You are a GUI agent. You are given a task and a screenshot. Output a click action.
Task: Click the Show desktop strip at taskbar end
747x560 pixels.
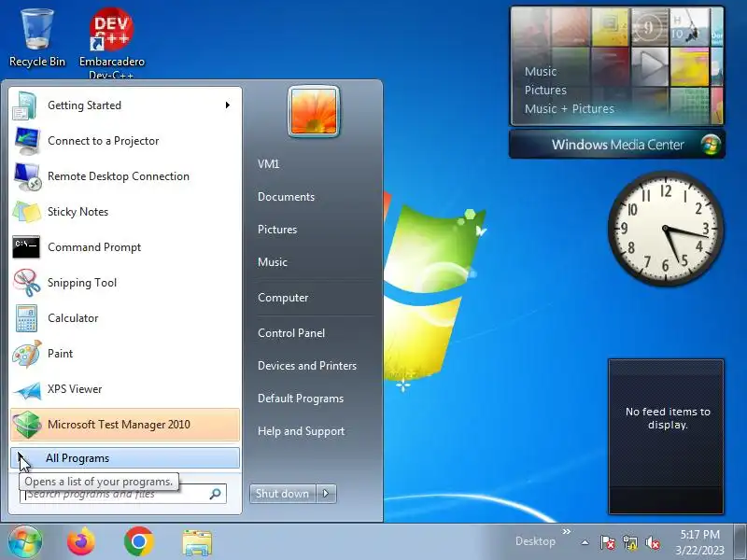point(740,542)
